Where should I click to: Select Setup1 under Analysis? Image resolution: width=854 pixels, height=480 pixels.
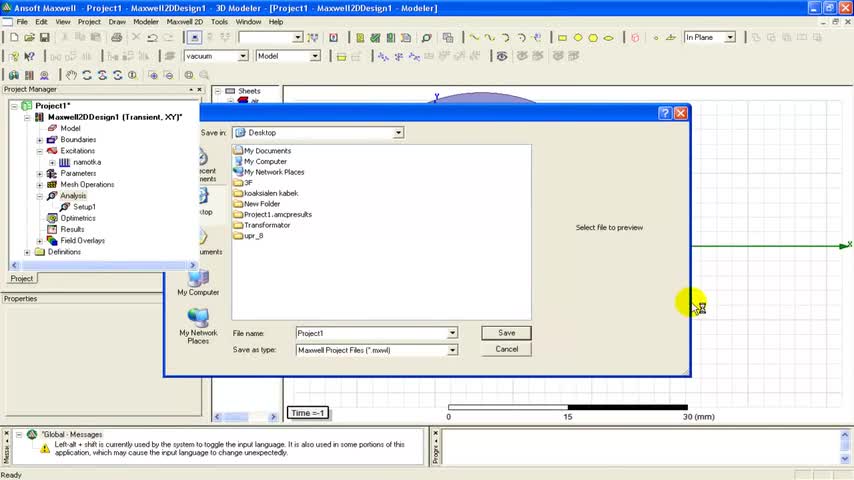(x=84, y=207)
